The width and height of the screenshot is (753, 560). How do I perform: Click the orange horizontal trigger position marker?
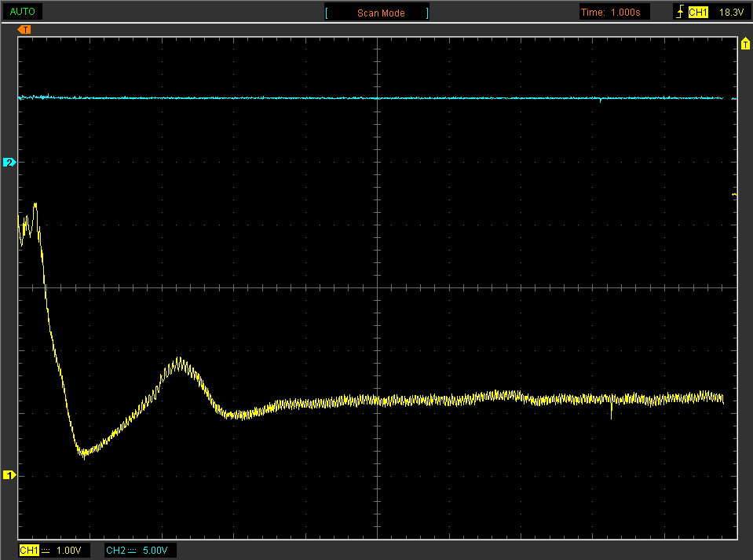click(x=24, y=30)
